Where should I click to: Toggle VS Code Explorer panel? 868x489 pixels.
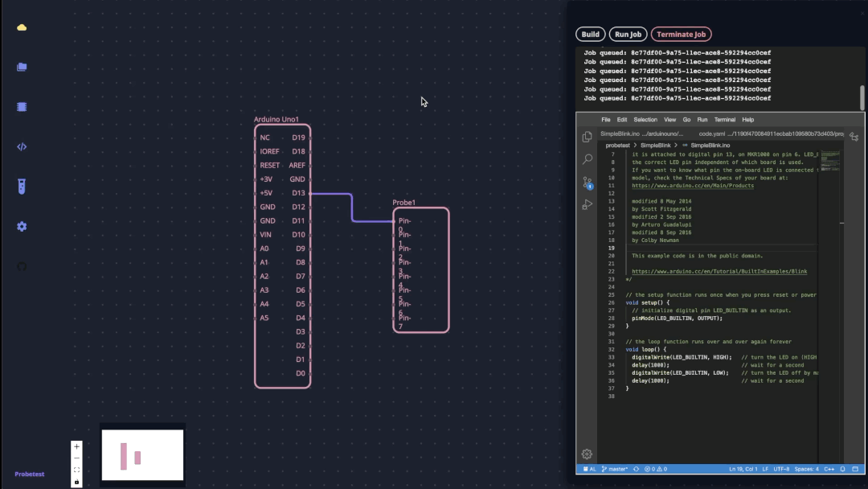[588, 137]
